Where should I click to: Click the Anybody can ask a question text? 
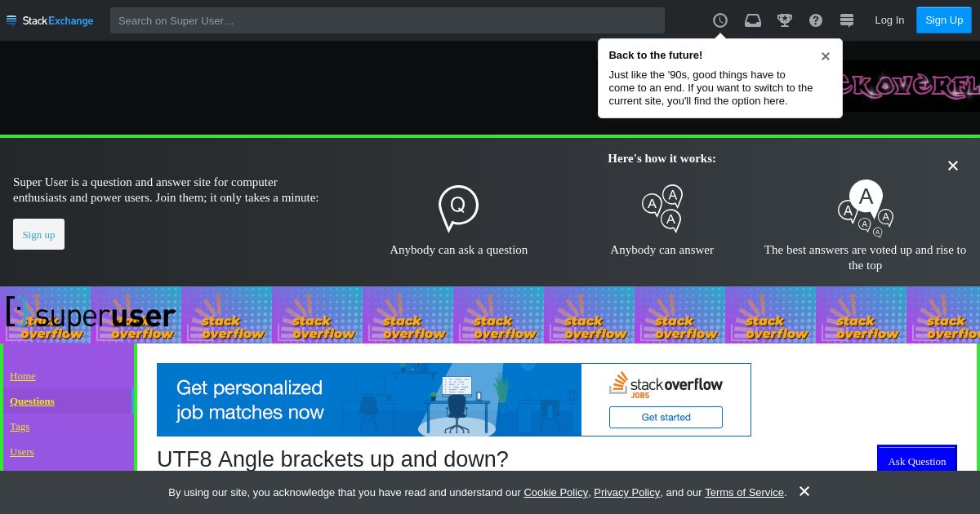458,250
